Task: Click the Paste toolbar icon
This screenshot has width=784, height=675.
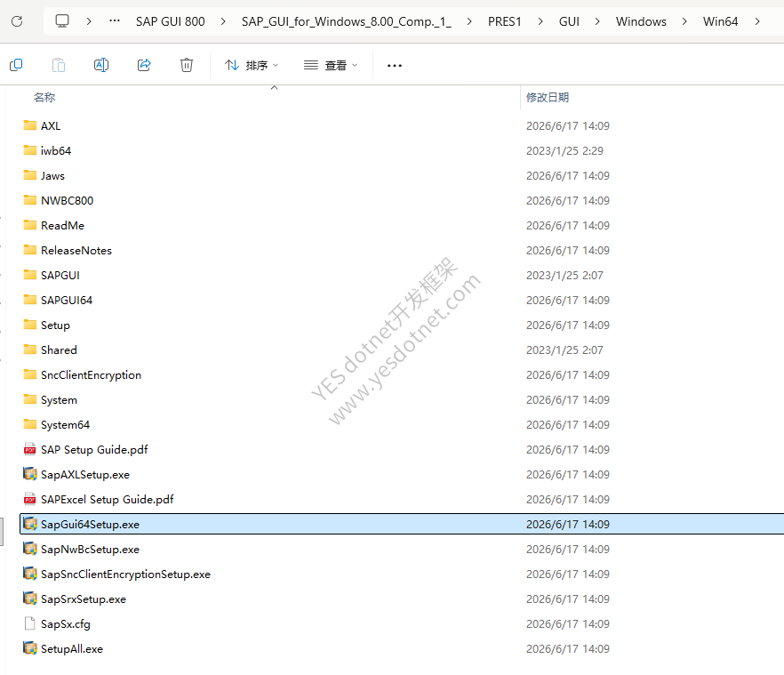Action: coord(59,65)
